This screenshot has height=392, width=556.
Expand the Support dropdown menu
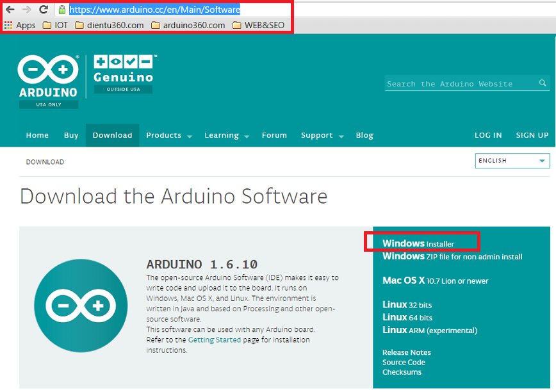click(x=317, y=135)
